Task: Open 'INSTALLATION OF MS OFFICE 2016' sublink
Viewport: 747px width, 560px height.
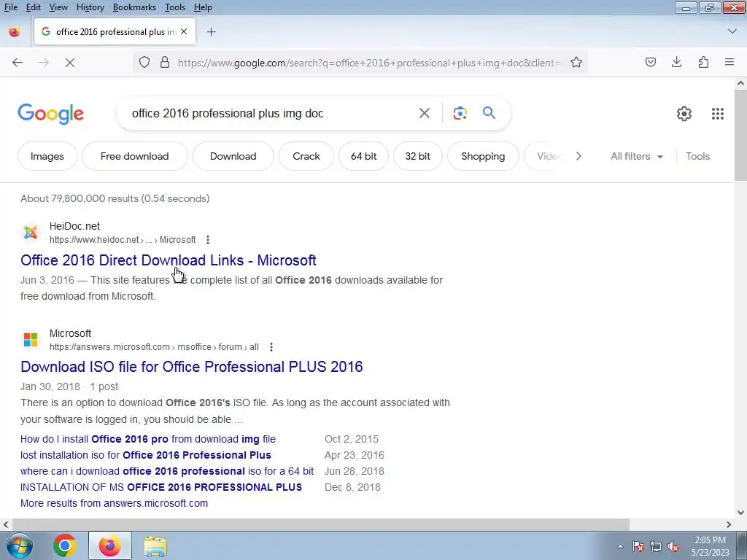Action: [161, 488]
